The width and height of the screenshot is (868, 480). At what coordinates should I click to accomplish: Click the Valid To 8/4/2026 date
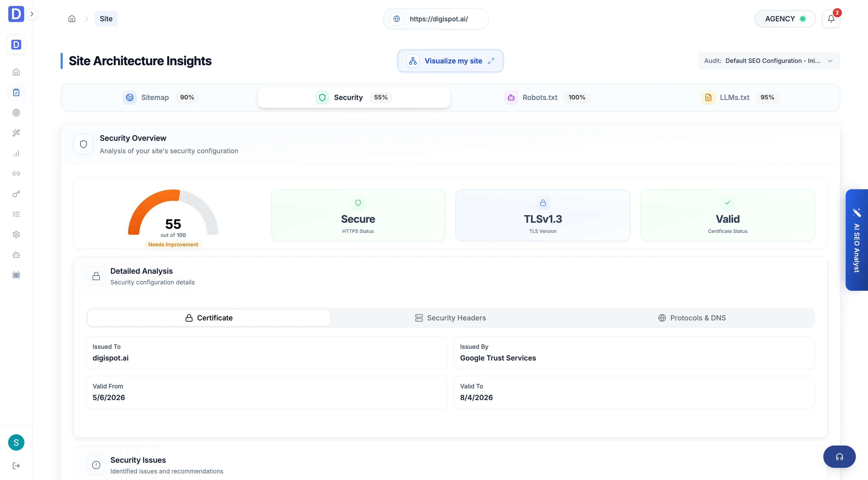click(x=476, y=398)
